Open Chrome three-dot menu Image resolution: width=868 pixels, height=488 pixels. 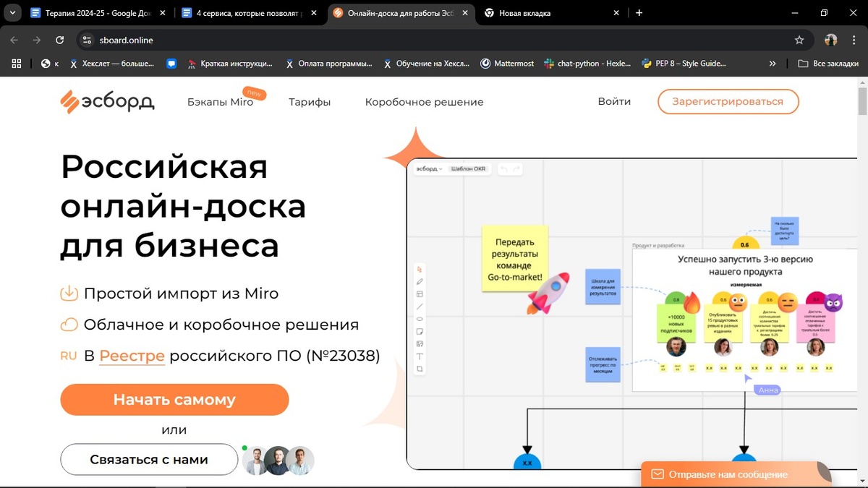tap(854, 40)
